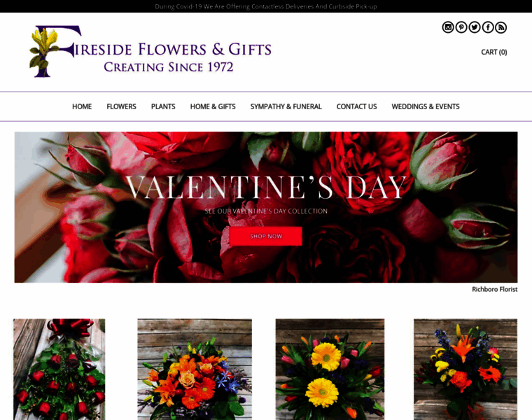Open the Pinterest social icon
This screenshot has height=420, width=532.
pos(461,27)
